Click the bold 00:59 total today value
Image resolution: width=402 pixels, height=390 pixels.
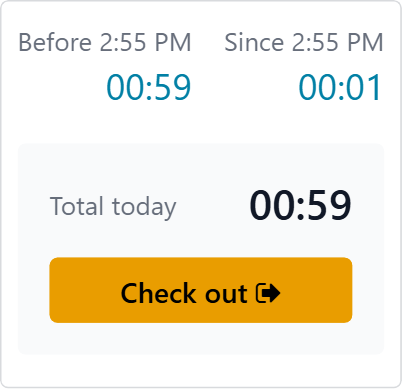pyautogui.click(x=300, y=205)
